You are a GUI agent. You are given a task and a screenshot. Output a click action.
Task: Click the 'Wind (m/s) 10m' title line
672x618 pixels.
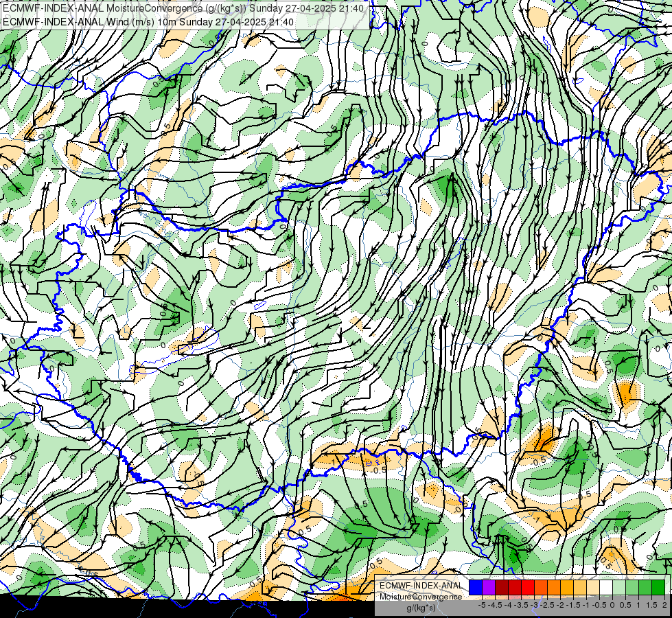[x=148, y=22]
